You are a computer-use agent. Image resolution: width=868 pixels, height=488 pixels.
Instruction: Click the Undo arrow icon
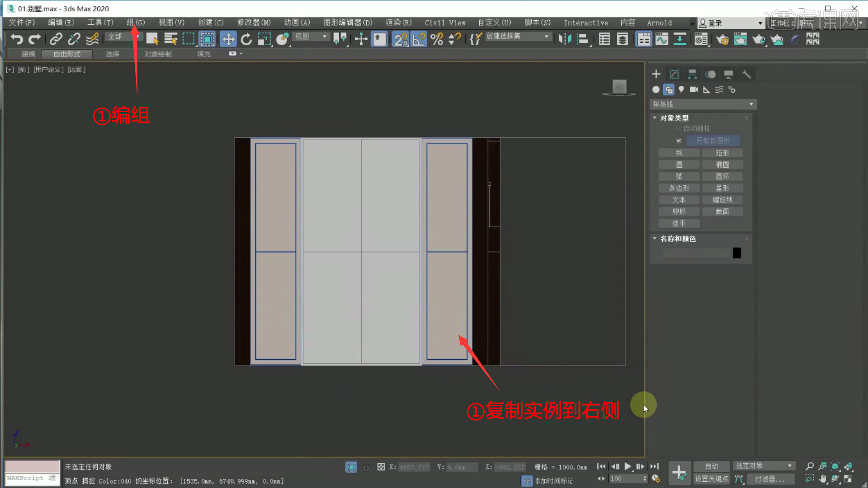point(17,39)
